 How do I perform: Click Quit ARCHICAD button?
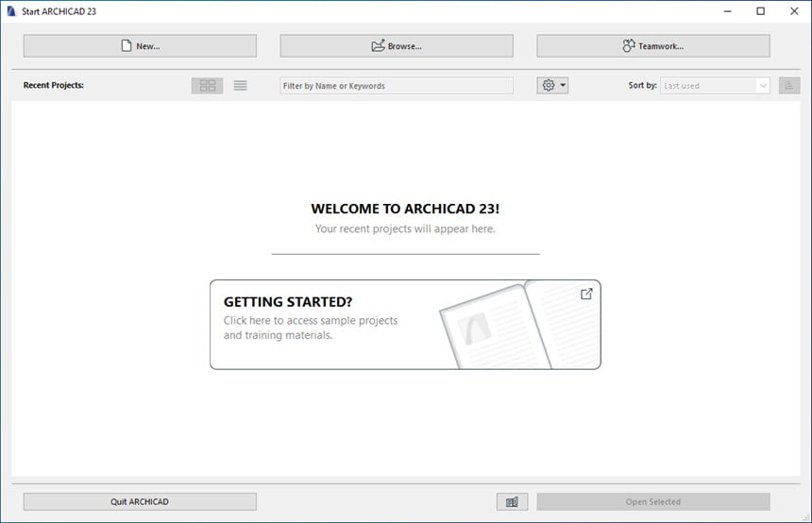140,502
